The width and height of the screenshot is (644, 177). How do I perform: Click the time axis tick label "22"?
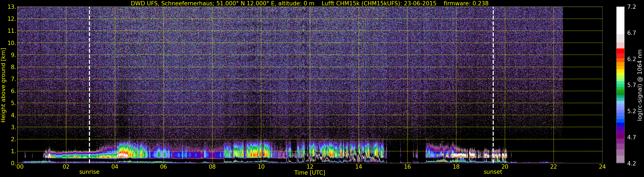pos(554,167)
